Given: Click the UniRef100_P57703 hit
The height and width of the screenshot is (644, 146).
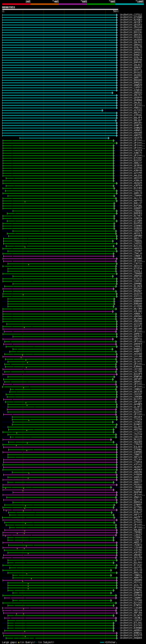Looking at the screenshot, I should tap(131, 583).
